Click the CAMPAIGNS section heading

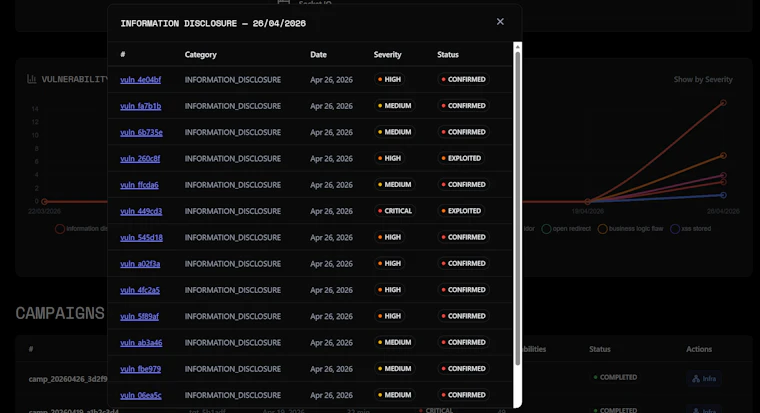(60, 313)
